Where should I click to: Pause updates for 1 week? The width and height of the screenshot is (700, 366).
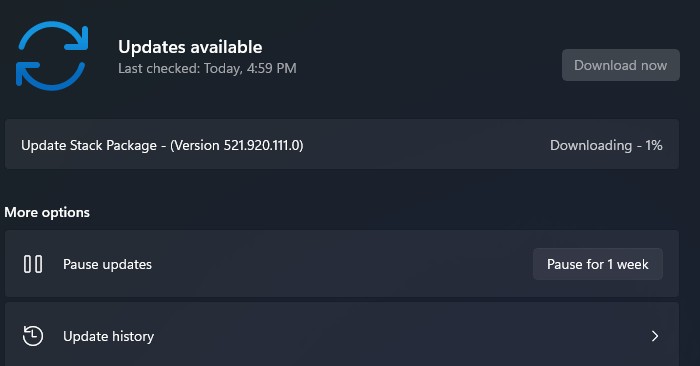click(x=597, y=264)
